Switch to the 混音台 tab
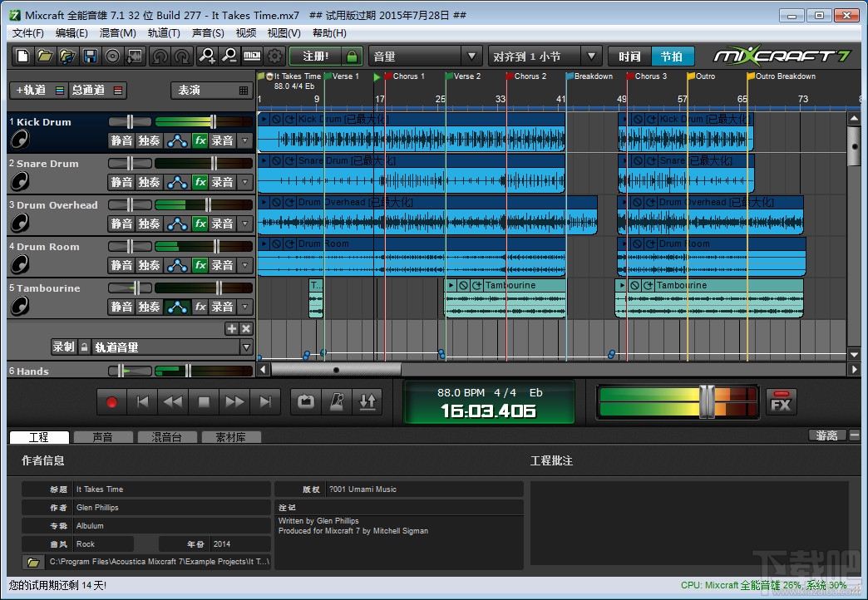This screenshot has height=600, width=868. pos(166,437)
